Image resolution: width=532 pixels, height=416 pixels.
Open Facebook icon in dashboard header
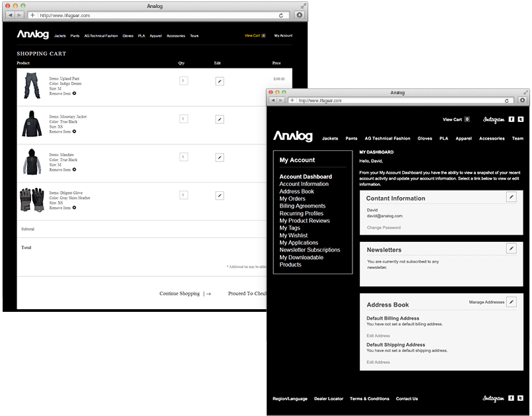512,119
